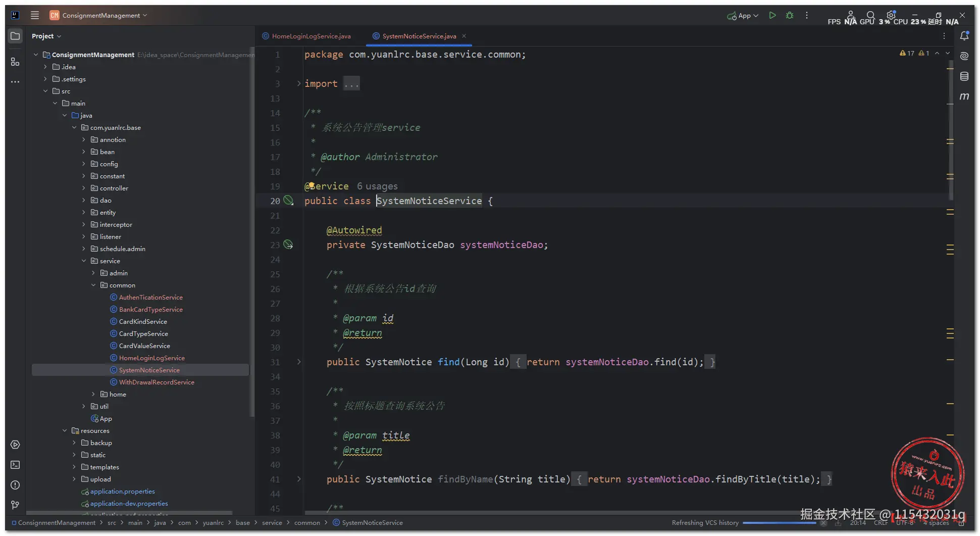Open the Git version control tool window

pos(15,505)
